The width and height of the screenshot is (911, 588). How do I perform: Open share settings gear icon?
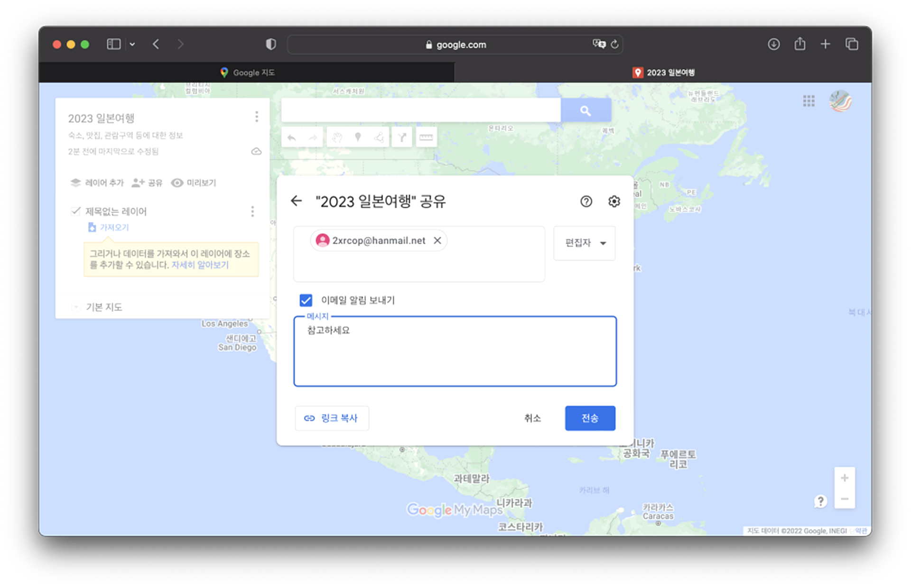tap(614, 202)
